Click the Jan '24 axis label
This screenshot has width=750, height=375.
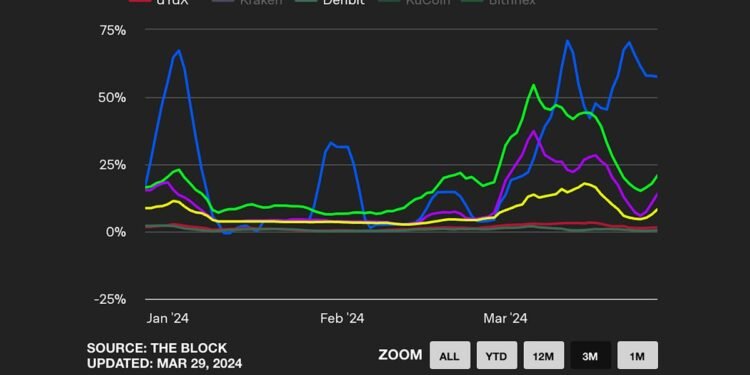[167, 318]
